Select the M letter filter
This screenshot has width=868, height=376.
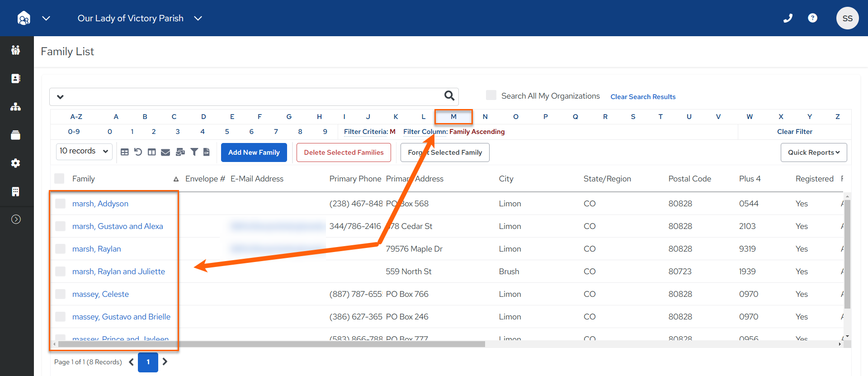pos(453,117)
